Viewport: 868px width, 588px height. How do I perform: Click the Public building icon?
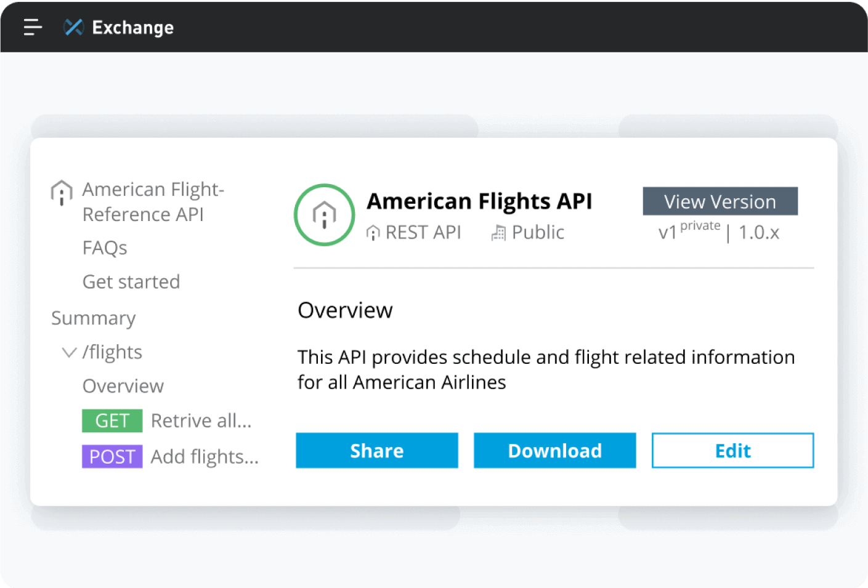[x=498, y=233]
